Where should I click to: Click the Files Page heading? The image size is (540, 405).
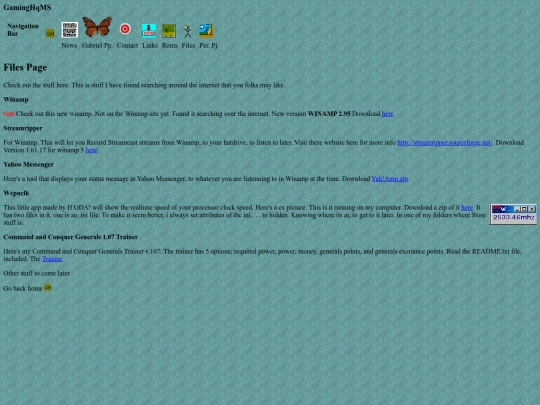point(25,67)
